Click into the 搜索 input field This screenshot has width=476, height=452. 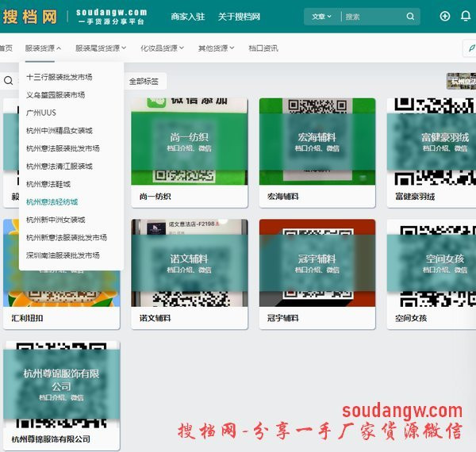pyautogui.click(x=373, y=17)
